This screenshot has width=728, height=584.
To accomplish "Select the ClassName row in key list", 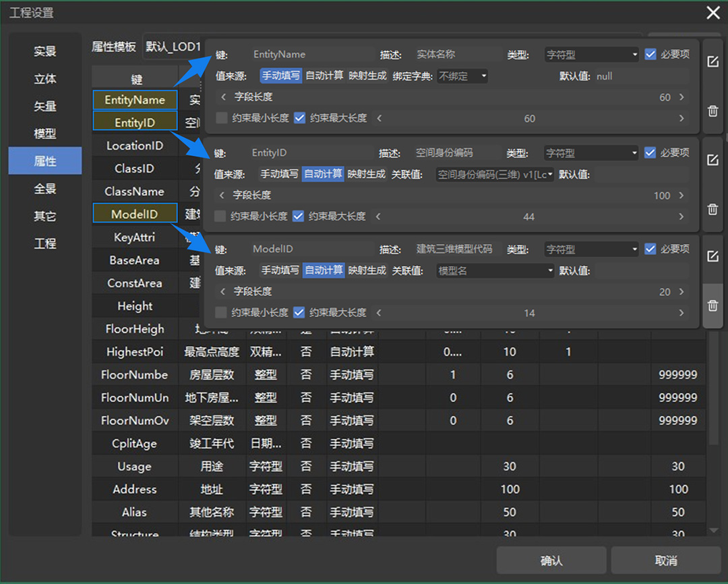I will (135, 192).
